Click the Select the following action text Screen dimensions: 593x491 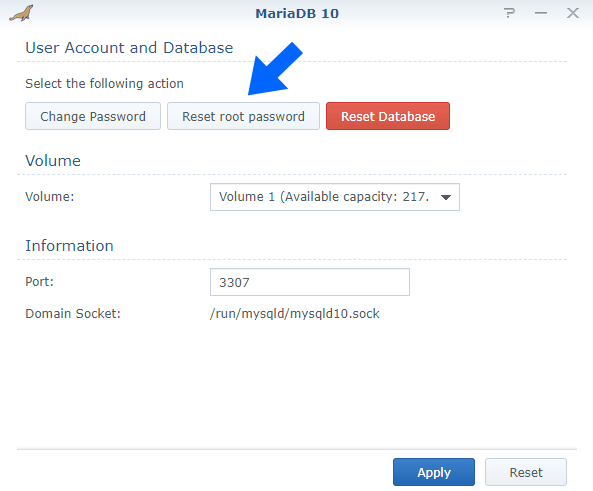104,84
